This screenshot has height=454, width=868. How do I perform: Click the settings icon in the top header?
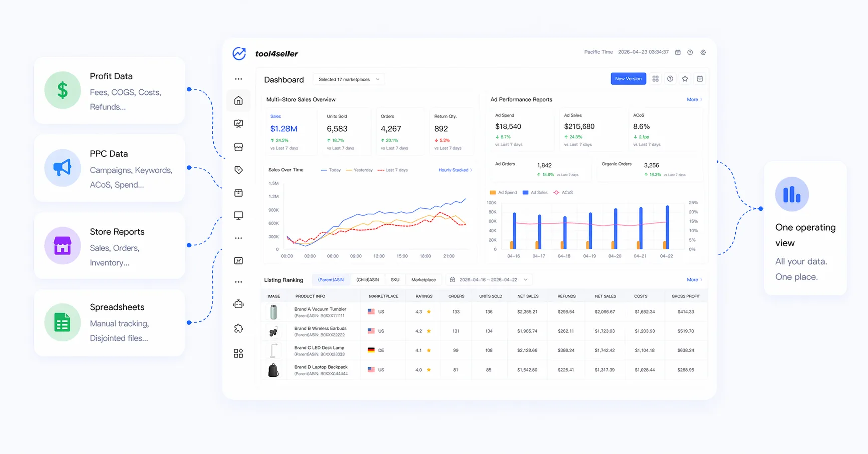703,52
